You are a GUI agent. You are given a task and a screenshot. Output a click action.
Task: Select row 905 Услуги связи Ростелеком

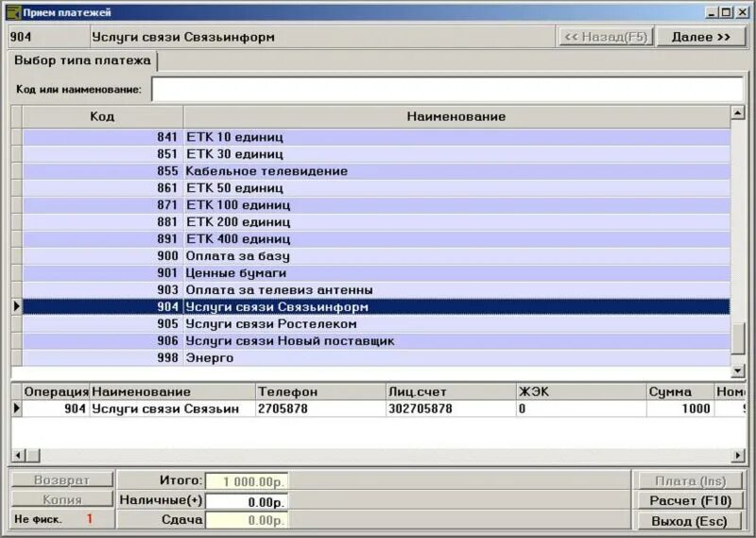tap(376, 323)
